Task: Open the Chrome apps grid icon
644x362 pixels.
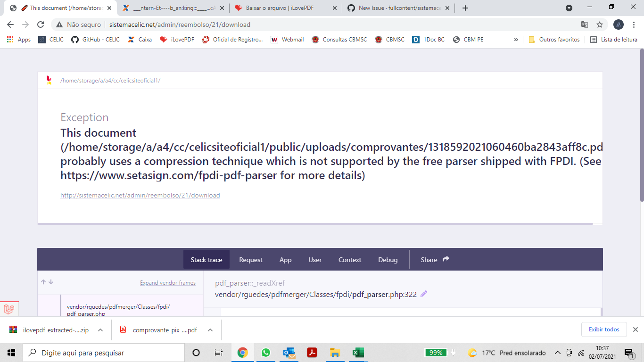Action: [10, 40]
